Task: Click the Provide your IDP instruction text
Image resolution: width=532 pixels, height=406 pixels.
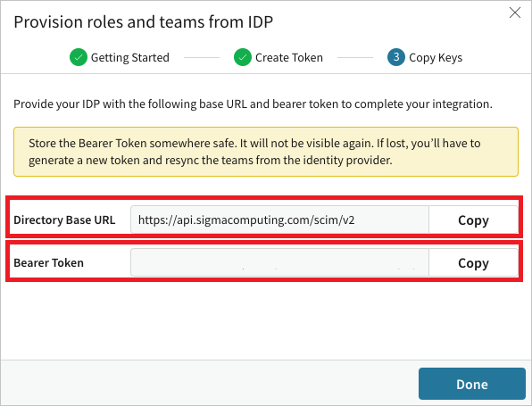Action: pos(253,104)
